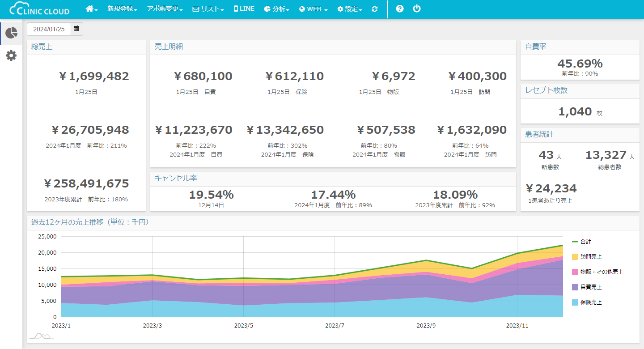Screen dimensions: 644x349
Task: Expand the 新規登録 dropdown menu
Action: tap(122, 9)
